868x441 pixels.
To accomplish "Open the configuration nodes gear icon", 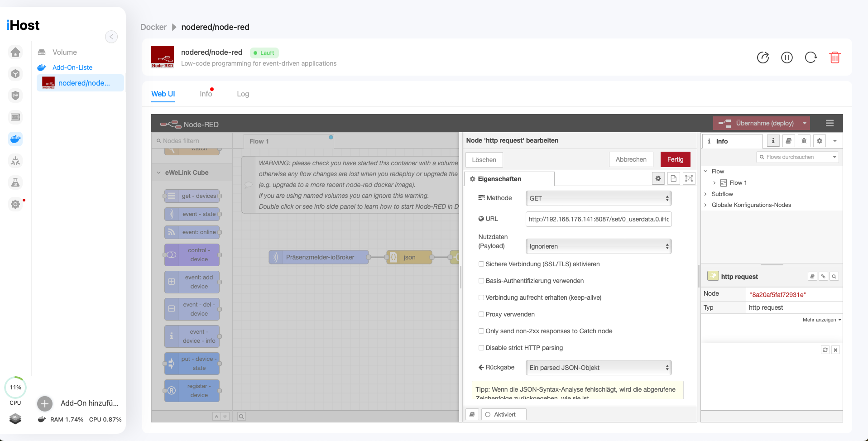I will pos(820,141).
